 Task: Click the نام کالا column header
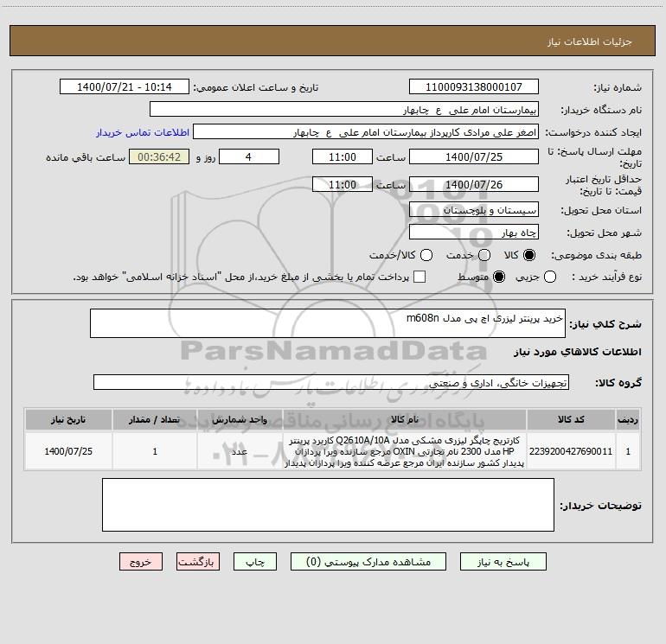click(405, 420)
